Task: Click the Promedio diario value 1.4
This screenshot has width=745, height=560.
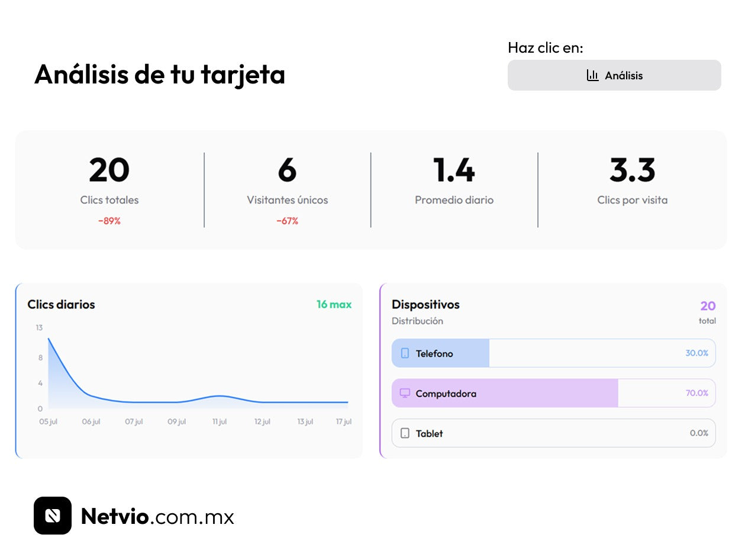Action: (x=454, y=170)
